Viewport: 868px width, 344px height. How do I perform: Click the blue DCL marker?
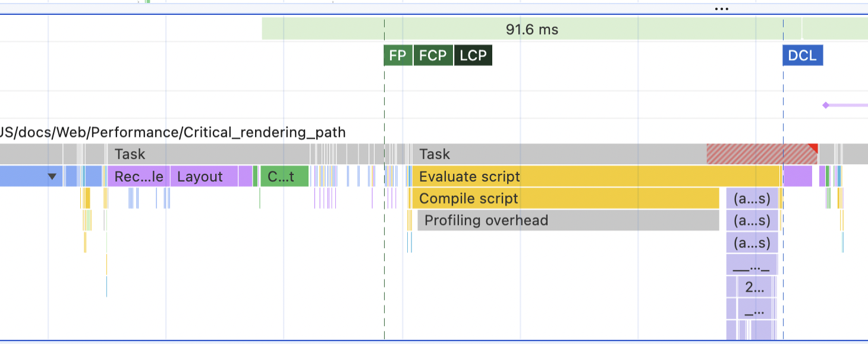[803, 56]
